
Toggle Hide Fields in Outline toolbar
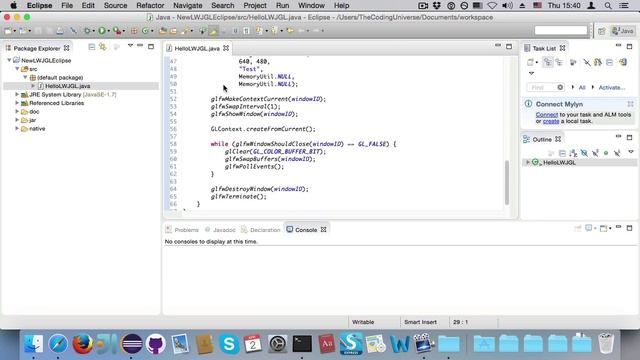[x=584, y=153]
